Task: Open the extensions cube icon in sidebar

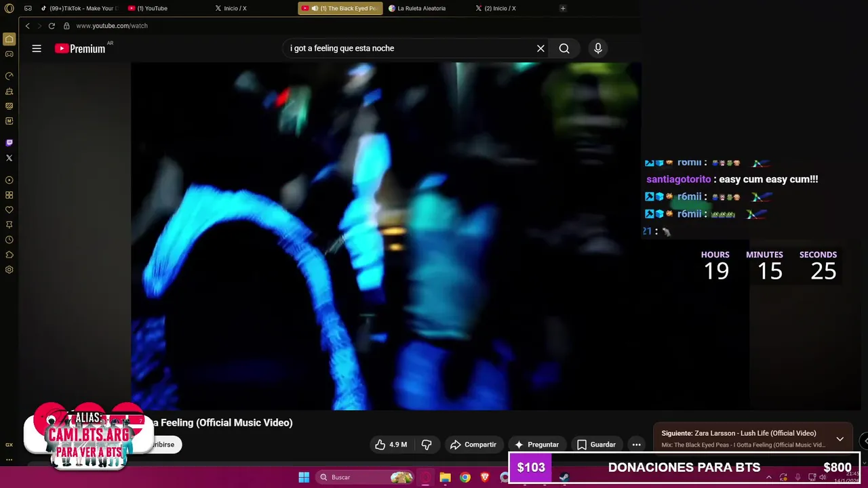Action: pos(9,255)
